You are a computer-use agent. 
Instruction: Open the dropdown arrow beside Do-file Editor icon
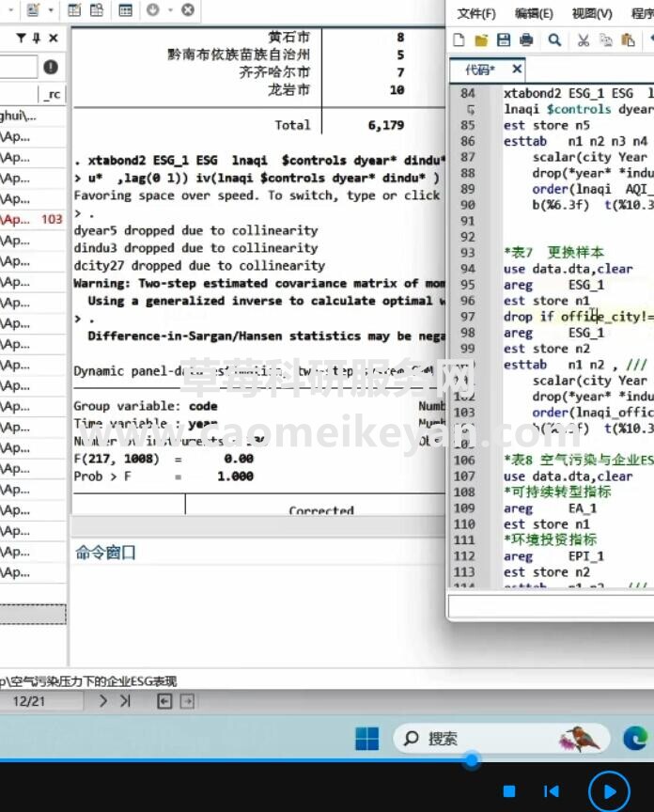pyautogui.click(x=51, y=9)
